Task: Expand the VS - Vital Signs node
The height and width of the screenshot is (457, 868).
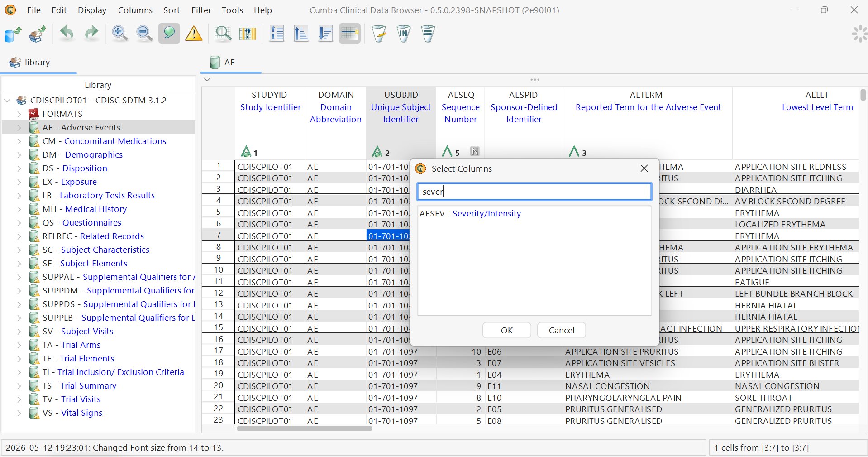Action: [19, 413]
